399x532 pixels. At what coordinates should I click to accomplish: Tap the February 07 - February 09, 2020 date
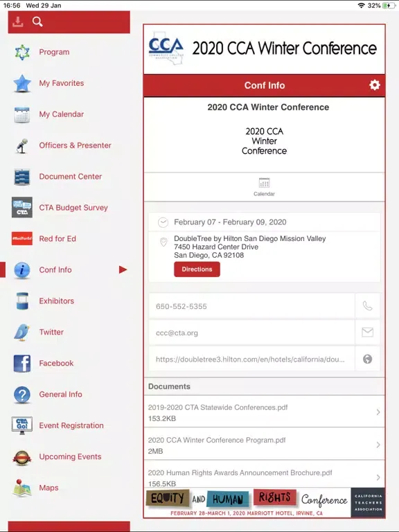[x=230, y=222]
